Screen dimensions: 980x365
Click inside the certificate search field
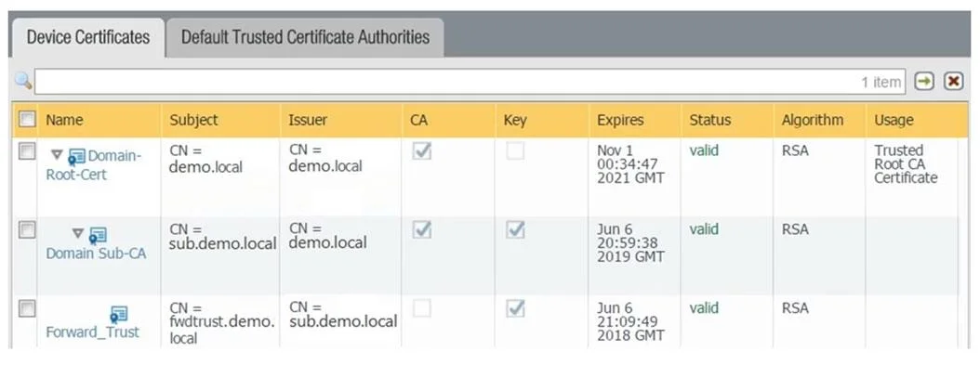(x=470, y=82)
